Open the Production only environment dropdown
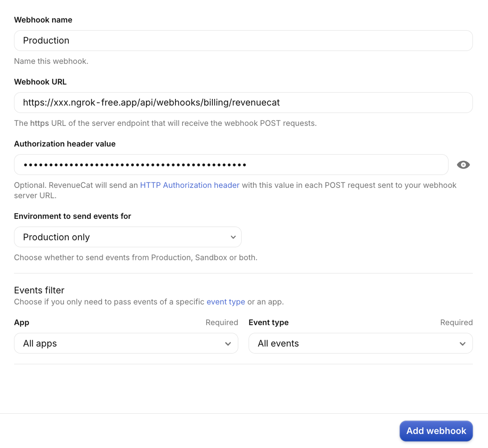The height and width of the screenshot is (448, 488). pos(127,237)
